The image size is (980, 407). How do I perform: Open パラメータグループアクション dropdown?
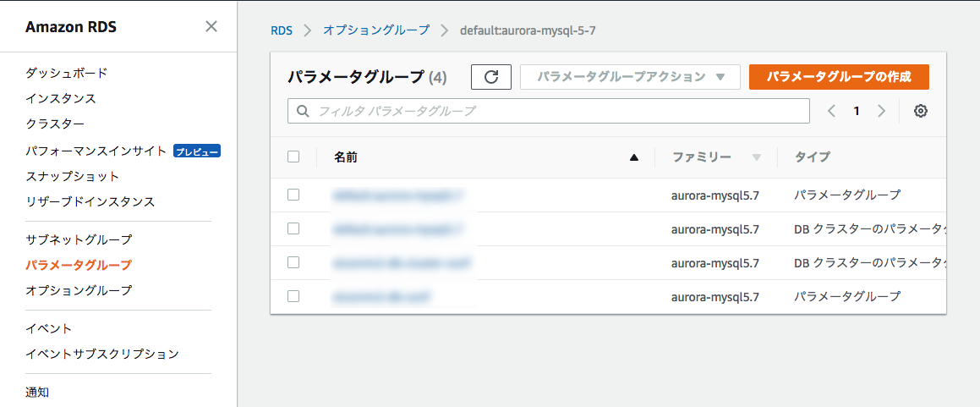pos(630,77)
